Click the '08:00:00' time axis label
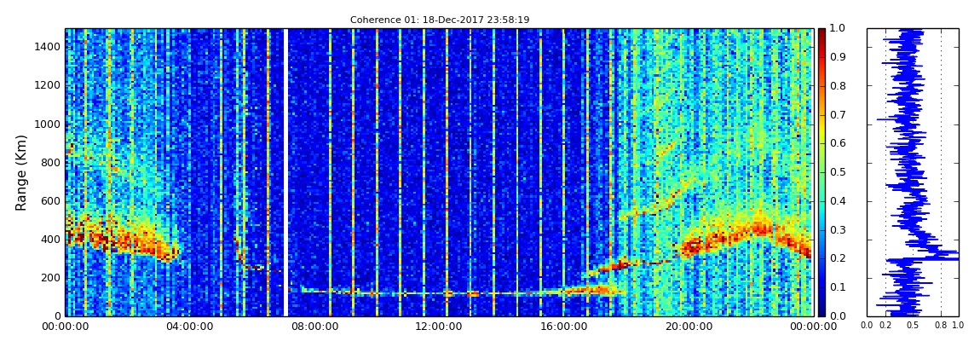This screenshot has width=980, height=347. pyautogui.click(x=314, y=326)
